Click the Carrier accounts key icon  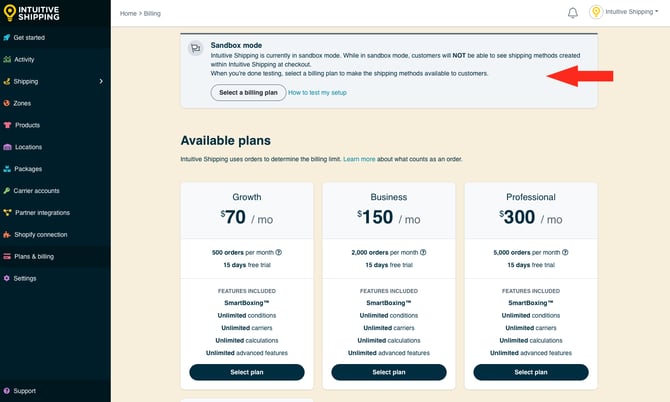[x=7, y=190]
